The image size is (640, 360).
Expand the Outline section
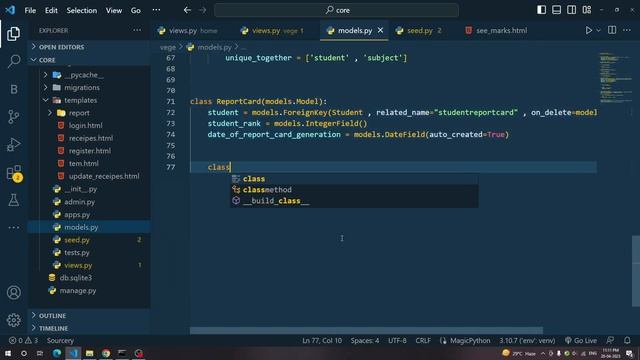89,316
